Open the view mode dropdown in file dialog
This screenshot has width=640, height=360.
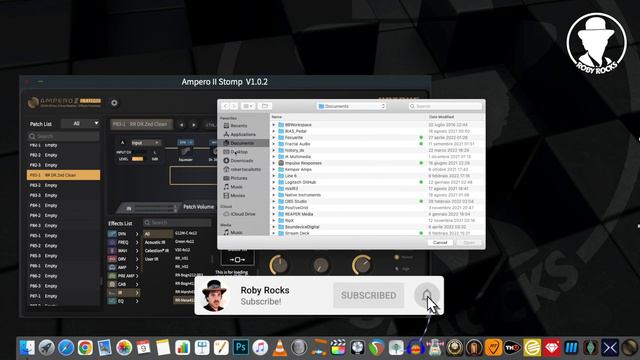[x=248, y=106]
